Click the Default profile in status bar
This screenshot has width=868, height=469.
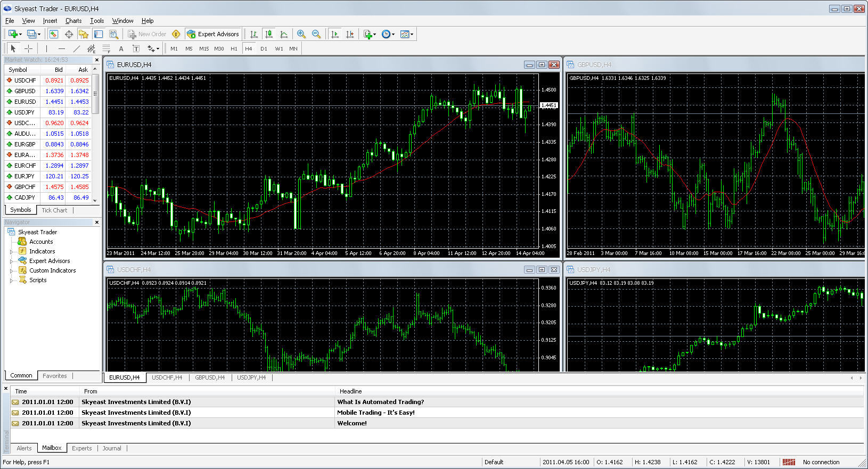pyautogui.click(x=494, y=462)
